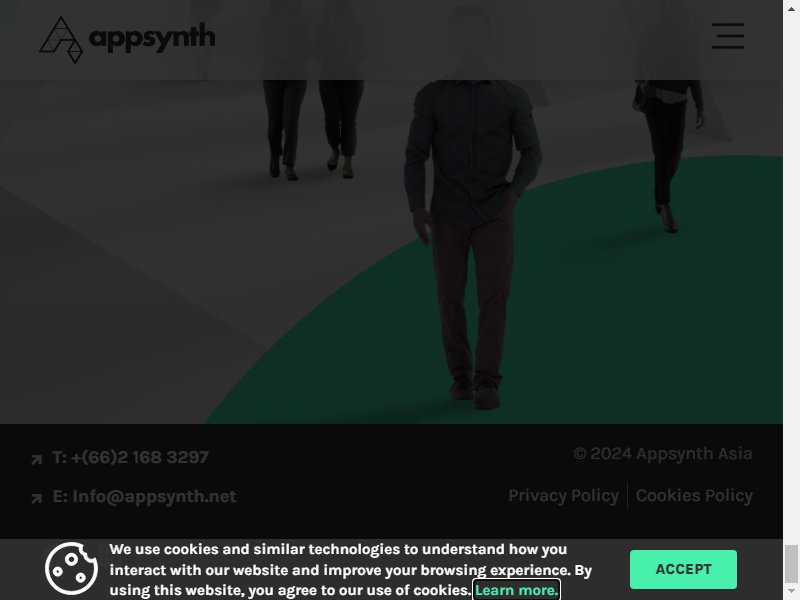The image size is (800, 600).
Task: Click the cookie icon in the banner
Action: click(71, 568)
